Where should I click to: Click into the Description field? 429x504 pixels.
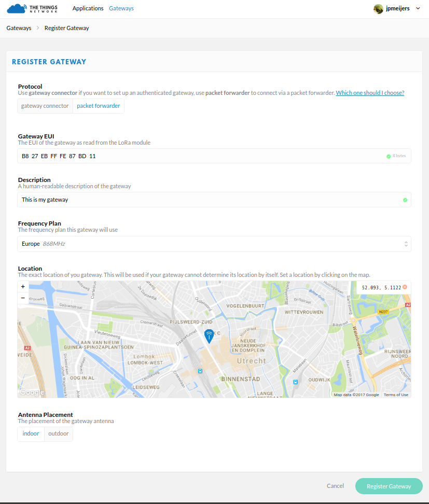pos(214,200)
